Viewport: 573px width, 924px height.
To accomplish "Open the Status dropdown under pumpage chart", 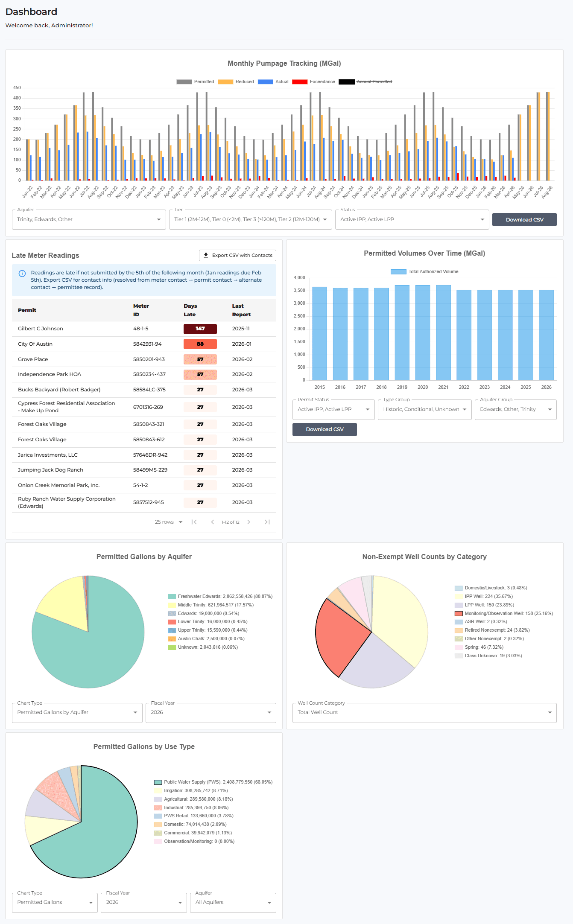I will [412, 219].
